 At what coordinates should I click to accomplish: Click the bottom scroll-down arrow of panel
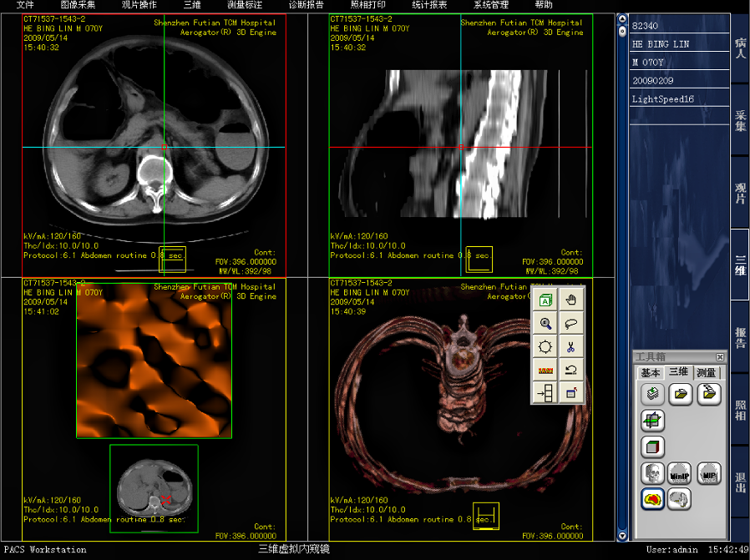click(621, 535)
